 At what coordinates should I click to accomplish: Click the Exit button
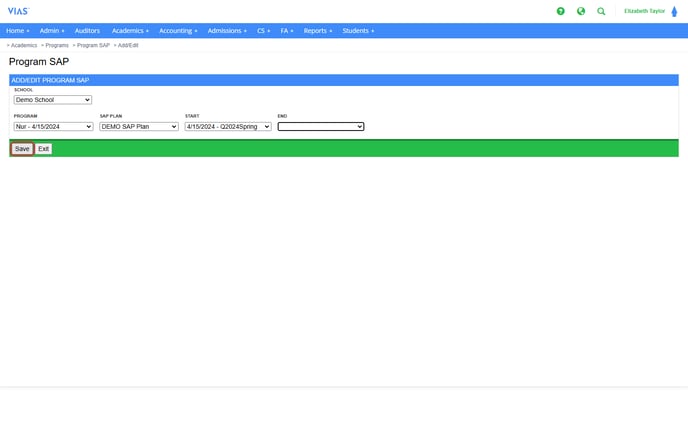click(43, 149)
